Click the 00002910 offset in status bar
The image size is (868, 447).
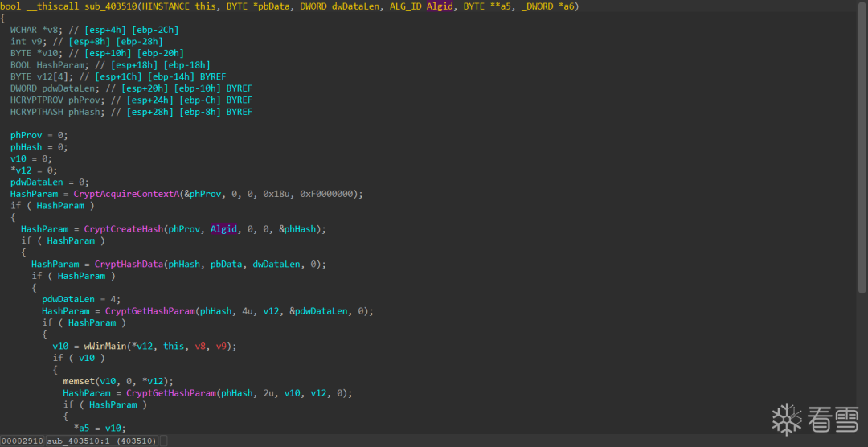point(23,441)
